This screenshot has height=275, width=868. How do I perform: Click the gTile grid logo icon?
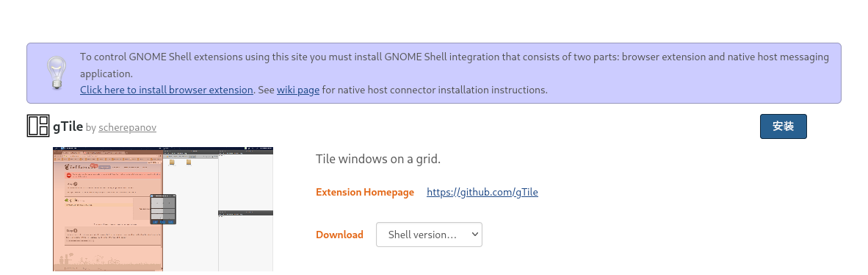38,126
